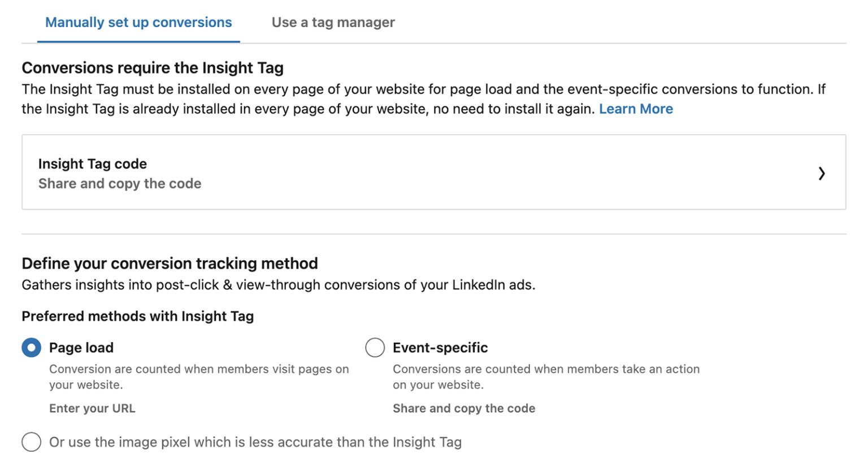Switch to the Use a tag manager tab
Image resolution: width=868 pixels, height=466 pixels.
coord(333,22)
